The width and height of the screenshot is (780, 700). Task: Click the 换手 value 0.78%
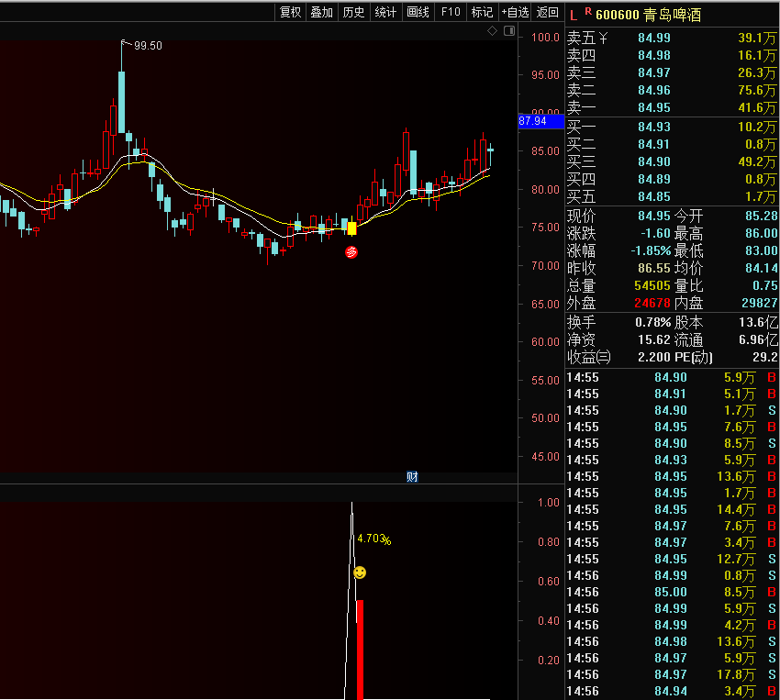click(653, 322)
